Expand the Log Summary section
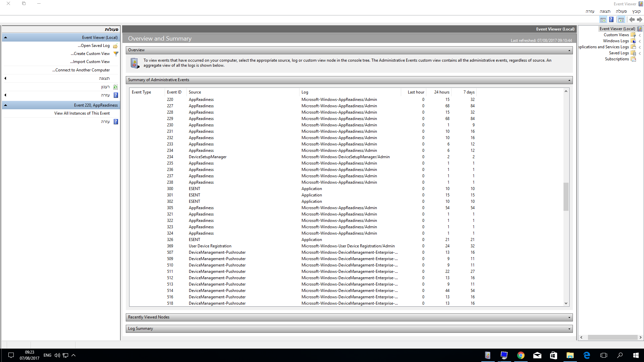 (569, 329)
